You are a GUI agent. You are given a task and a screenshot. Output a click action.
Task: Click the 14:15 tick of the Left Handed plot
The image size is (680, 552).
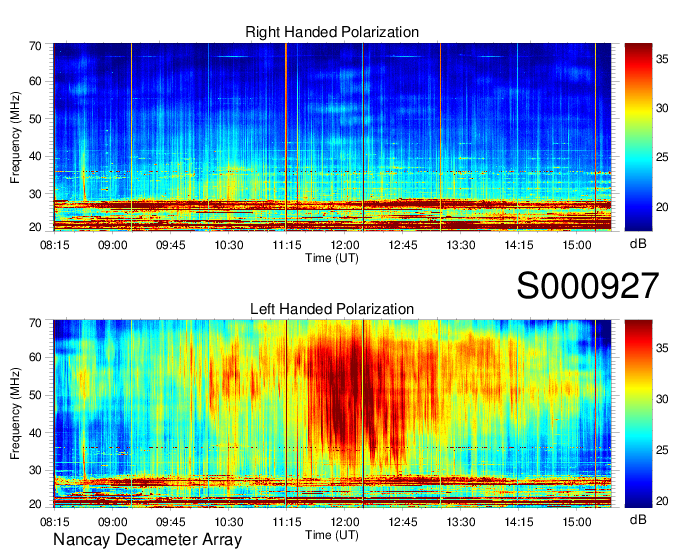[519, 522]
